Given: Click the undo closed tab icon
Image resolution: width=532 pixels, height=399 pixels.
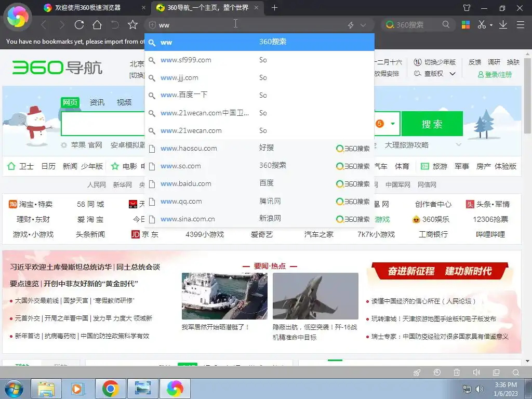Looking at the screenshot, I should click(115, 25).
